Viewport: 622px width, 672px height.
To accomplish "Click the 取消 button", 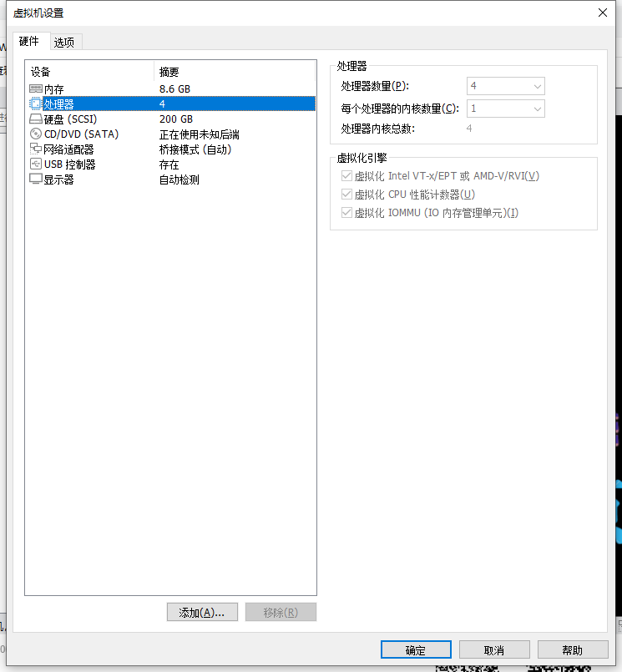I will [x=494, y=650].
